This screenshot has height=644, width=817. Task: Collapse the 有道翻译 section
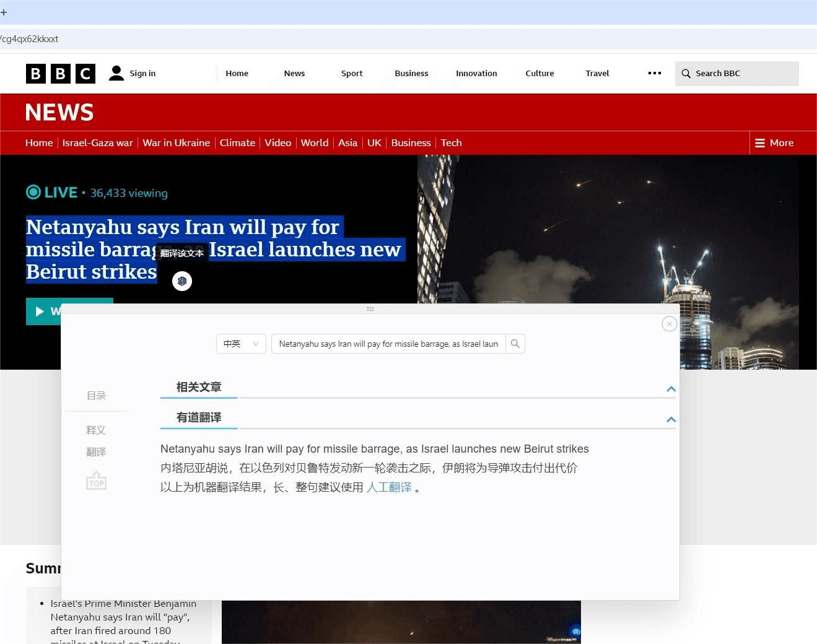pos(671,419)
